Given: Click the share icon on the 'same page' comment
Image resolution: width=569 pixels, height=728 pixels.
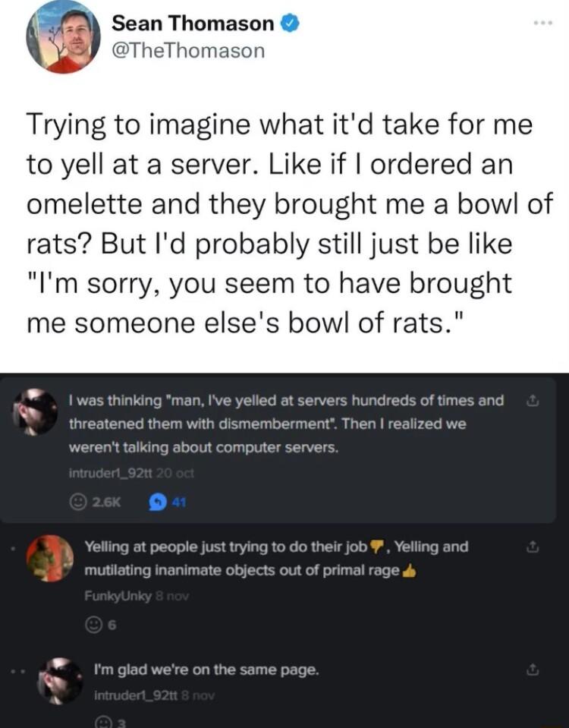Looking at the screenshot, I should click(x=534, y=669).
